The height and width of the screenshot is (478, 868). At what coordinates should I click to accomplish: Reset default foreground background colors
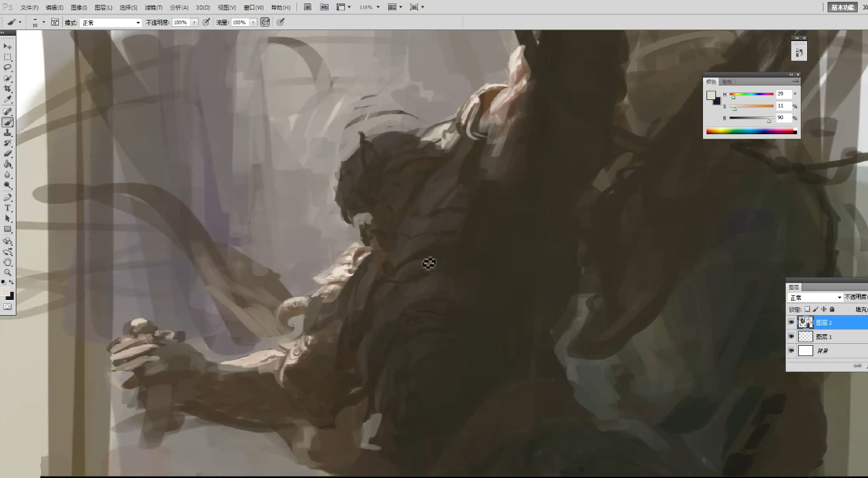click(3, 282)
